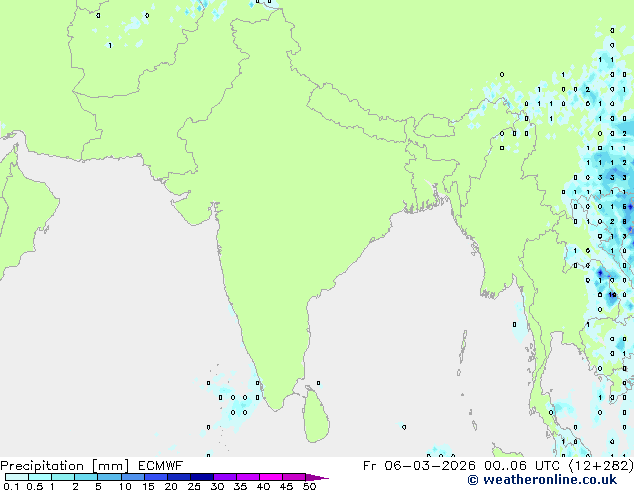Select the 45 mm legend color swatch
The height and width of the screenshot is (490, 634).
pyautogui.click(x=294, y=477)
